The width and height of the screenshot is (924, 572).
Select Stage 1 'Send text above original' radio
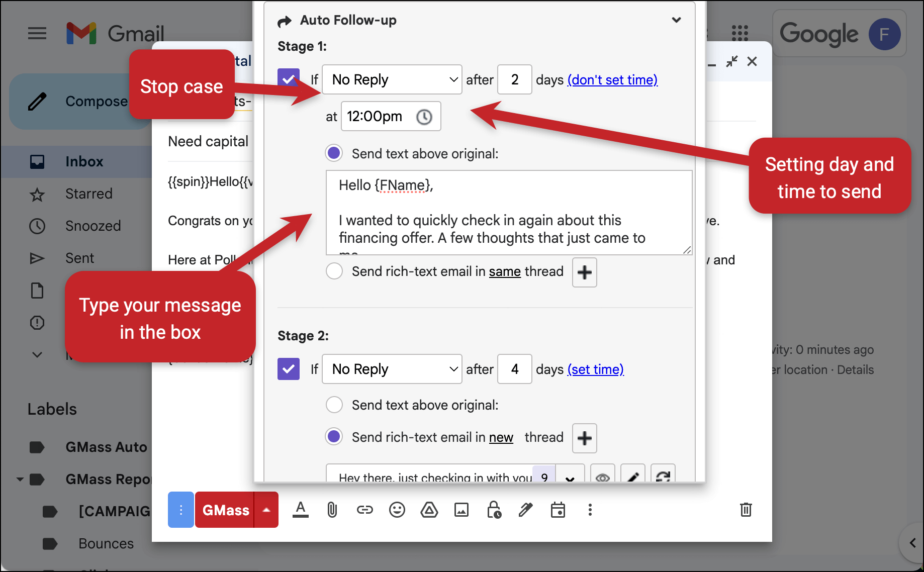point(334,153)
